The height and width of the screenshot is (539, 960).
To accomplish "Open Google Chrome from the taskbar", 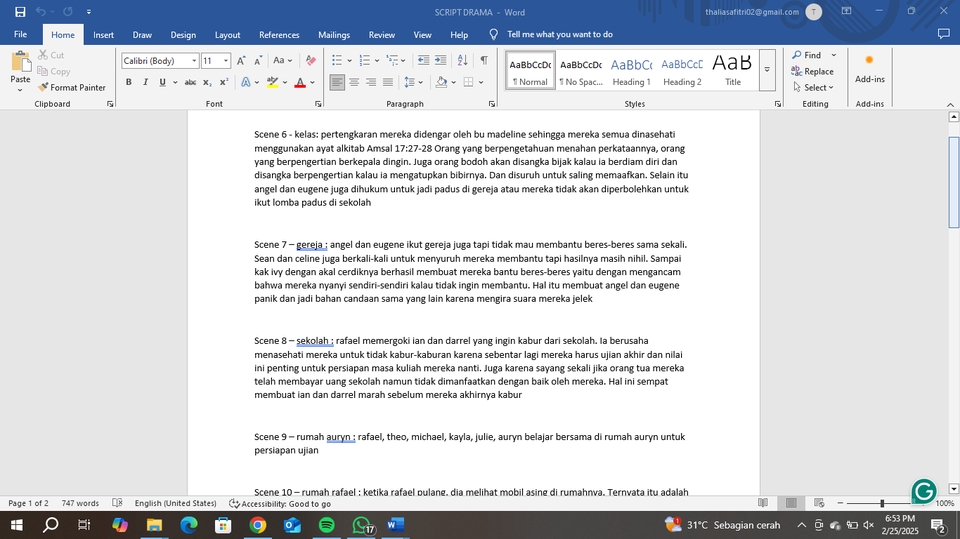I will [258, 525].
